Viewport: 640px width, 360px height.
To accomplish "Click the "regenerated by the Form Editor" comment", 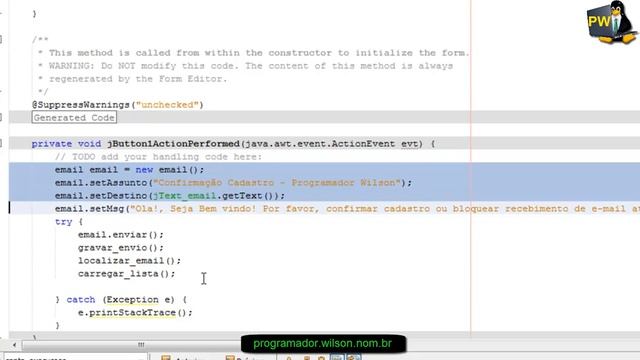I will 133,79.
